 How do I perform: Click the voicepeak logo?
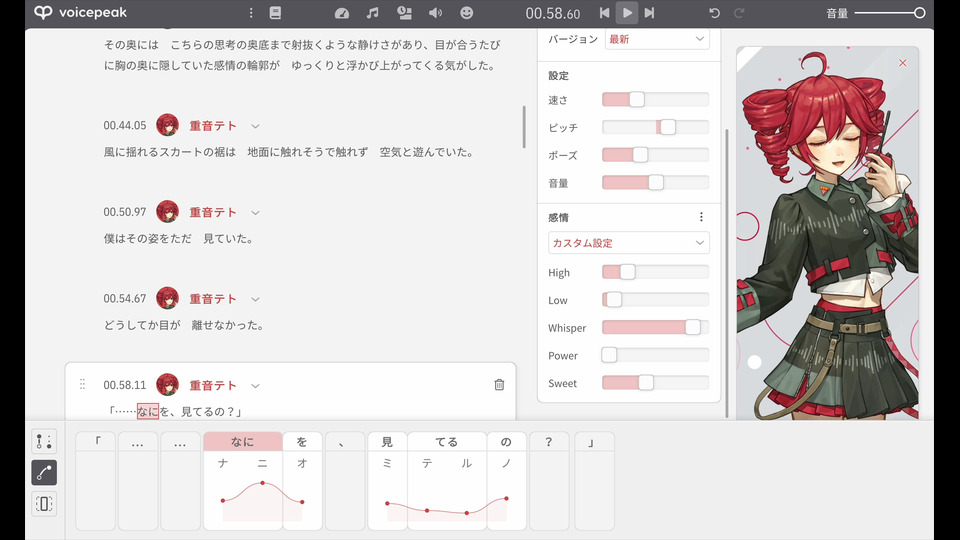pyautogui.click(x=81, y=12)
